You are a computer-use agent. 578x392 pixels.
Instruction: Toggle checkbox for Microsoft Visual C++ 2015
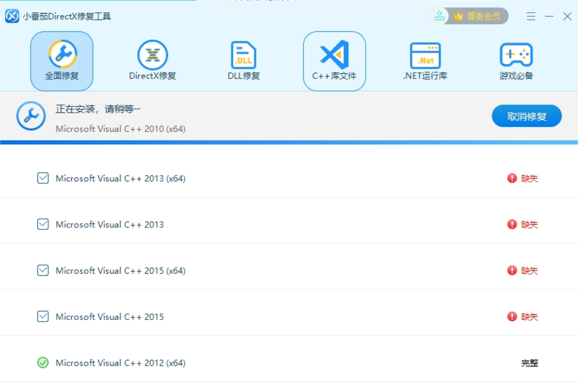[43, 316]
